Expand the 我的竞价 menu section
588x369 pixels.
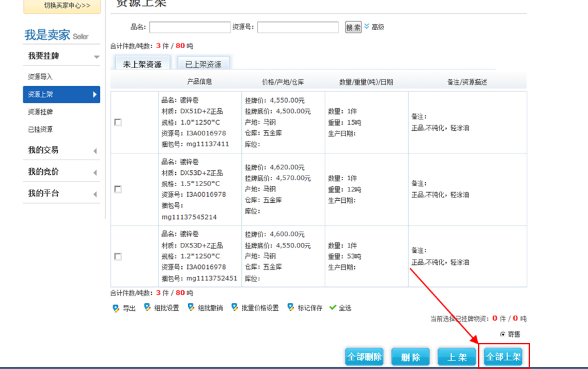click(95, 172)
